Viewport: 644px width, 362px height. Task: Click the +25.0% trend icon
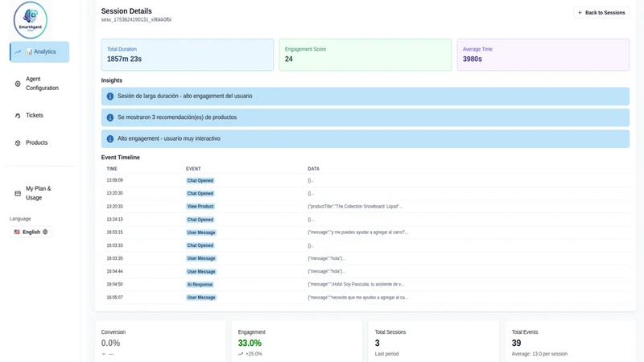[241, 354]
